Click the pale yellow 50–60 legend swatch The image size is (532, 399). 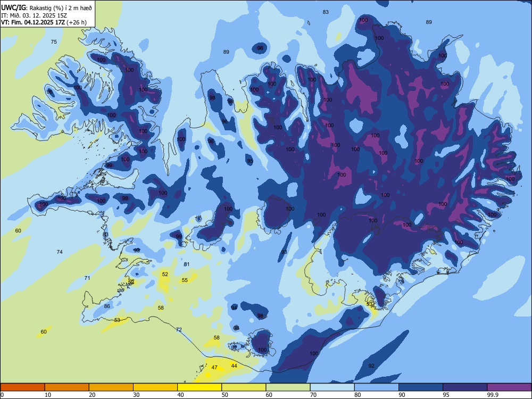[244, 387]
